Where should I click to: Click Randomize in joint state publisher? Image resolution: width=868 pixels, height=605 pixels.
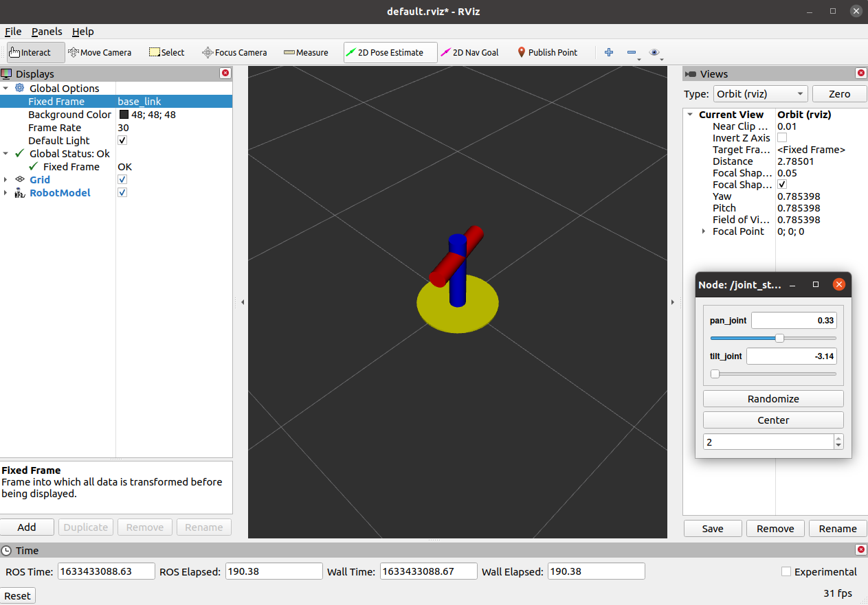(x=773, y=399)
